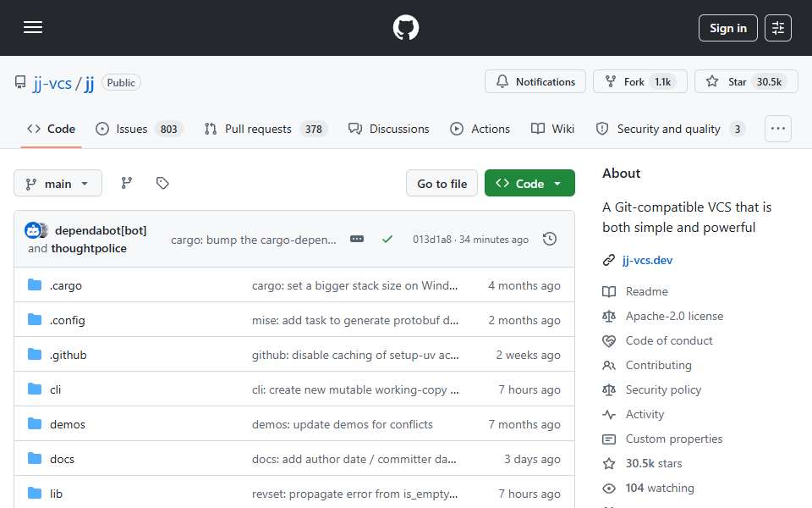Open commit 'cargo: set a bigger stack size'

(x=354, y=285)
